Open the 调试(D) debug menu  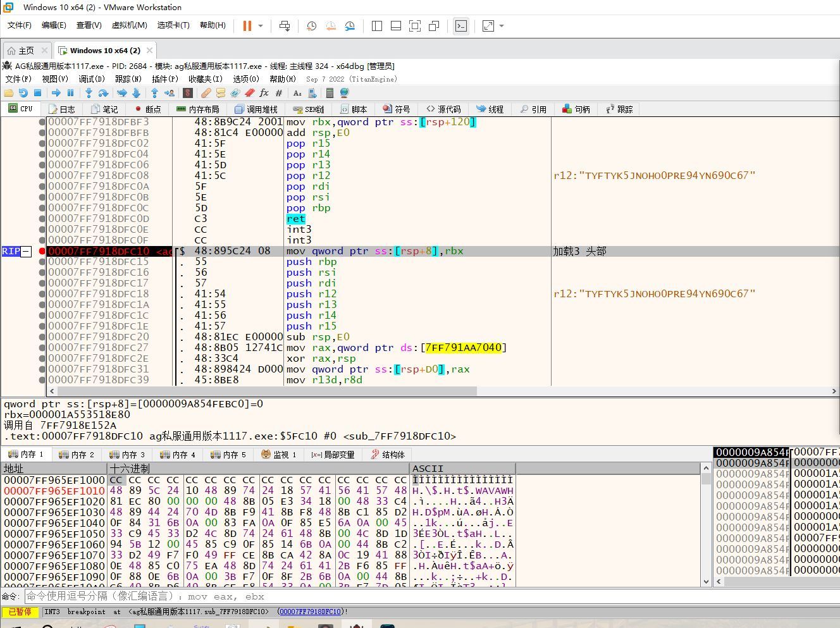coord(92,79)
